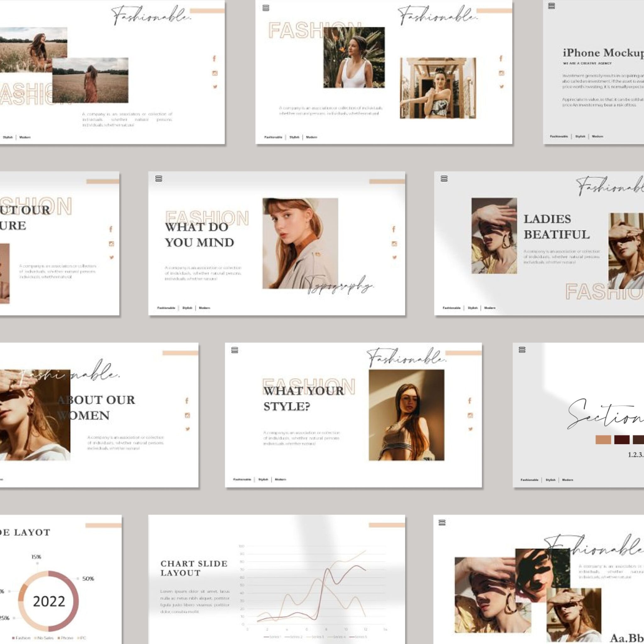Open the hamburger menu on the bottom-right photo collage slide
This screenshot has width=644, height=644.
(x=442, y=522)
